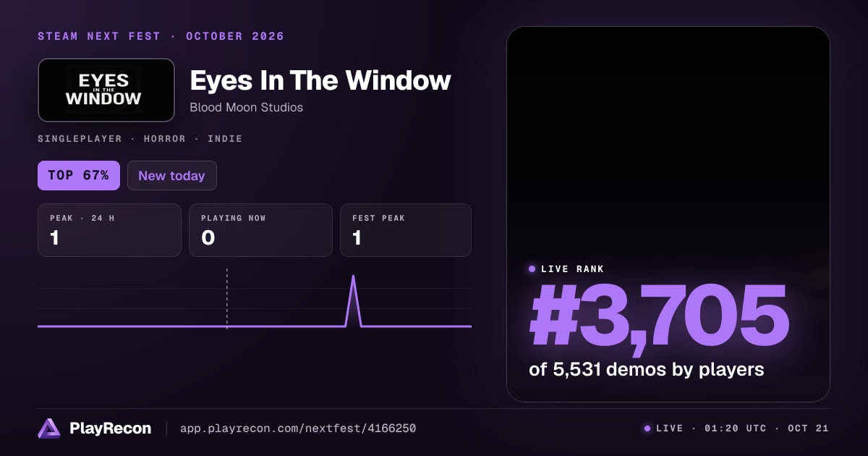Click the of 5,531 demos by players text
The height and width of the screenshot is (456, 868).
pyautogui.click(x=647, y=369)
